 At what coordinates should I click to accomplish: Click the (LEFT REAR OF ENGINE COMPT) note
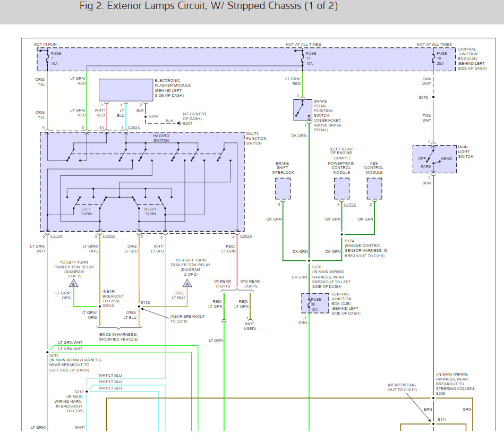341,154
